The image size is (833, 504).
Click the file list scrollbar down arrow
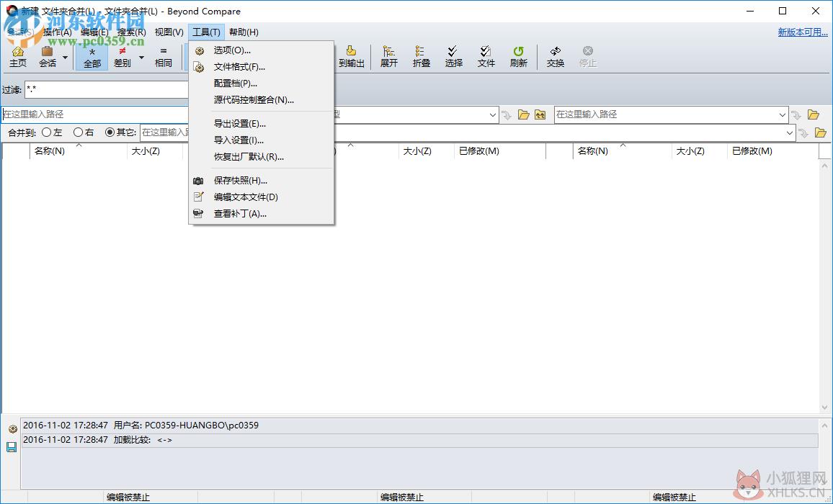click(x=825, y=408)
